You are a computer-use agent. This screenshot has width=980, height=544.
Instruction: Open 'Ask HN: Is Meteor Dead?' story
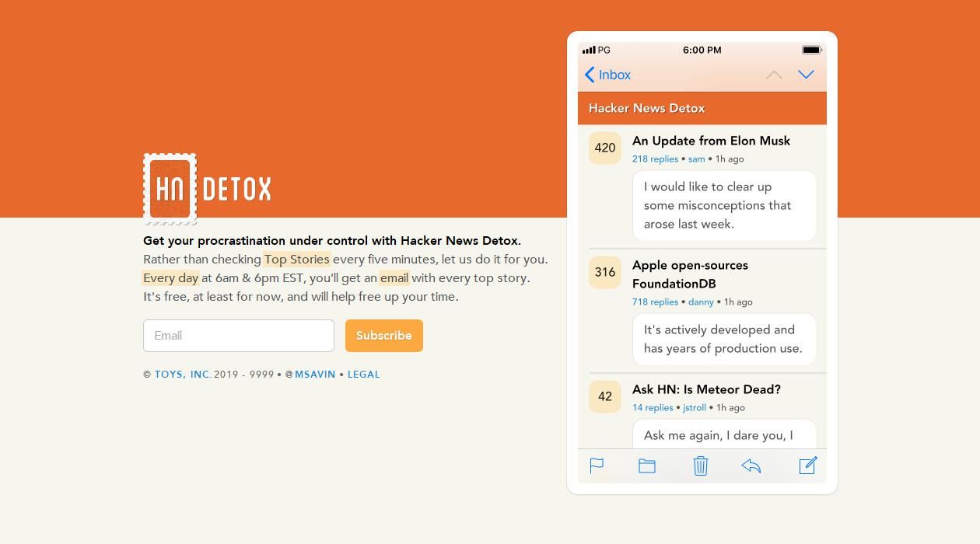pyautogui.click(x=706, y=389)
